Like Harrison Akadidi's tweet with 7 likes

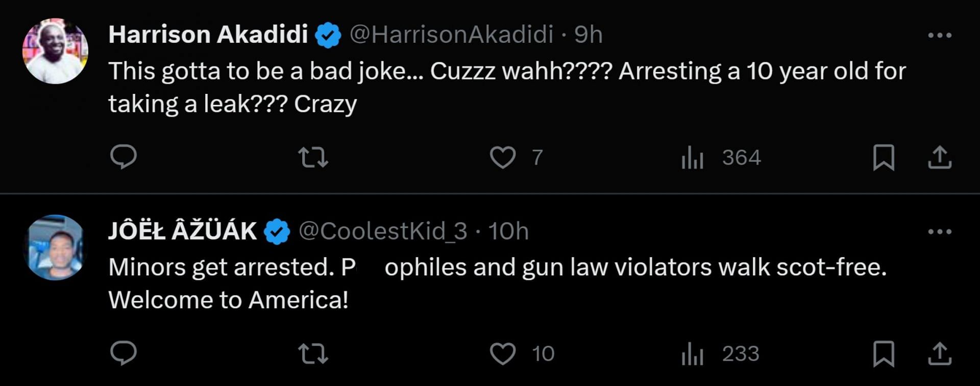click(516, 157)
